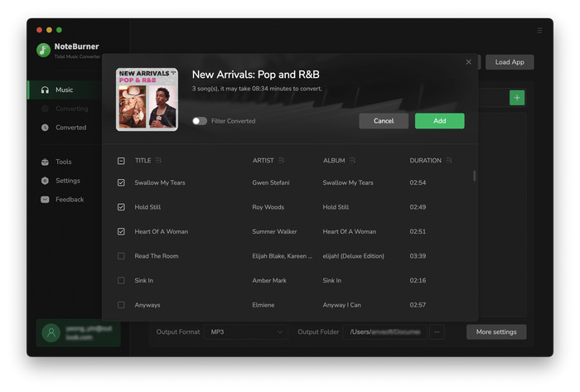Click the user account avatar icon
The width and height of the screenshot is (580, 392).
(51, 332)
